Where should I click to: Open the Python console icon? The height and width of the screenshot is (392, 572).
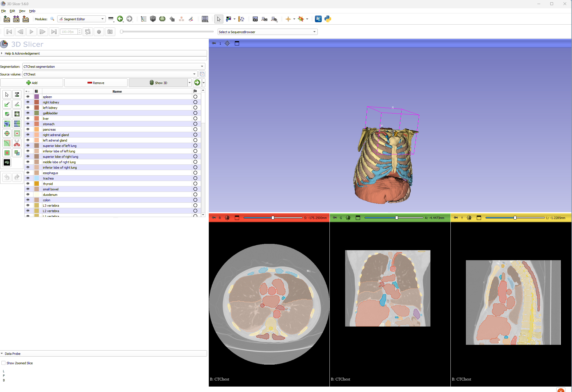328,19
